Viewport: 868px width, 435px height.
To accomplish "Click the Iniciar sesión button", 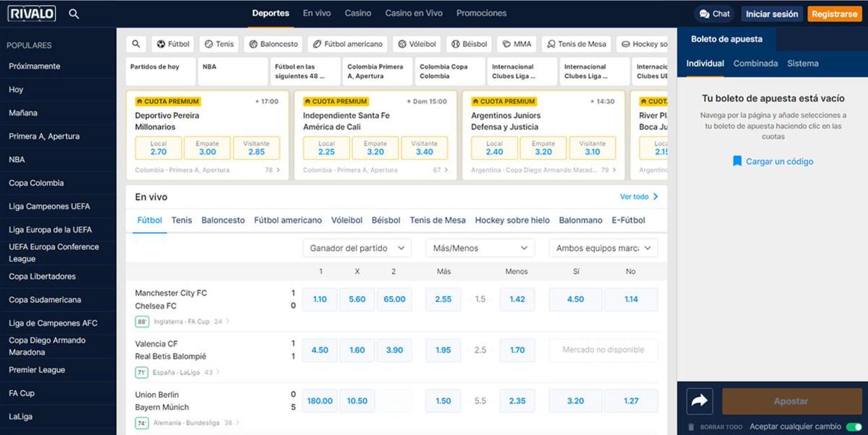I will (772, 14).
